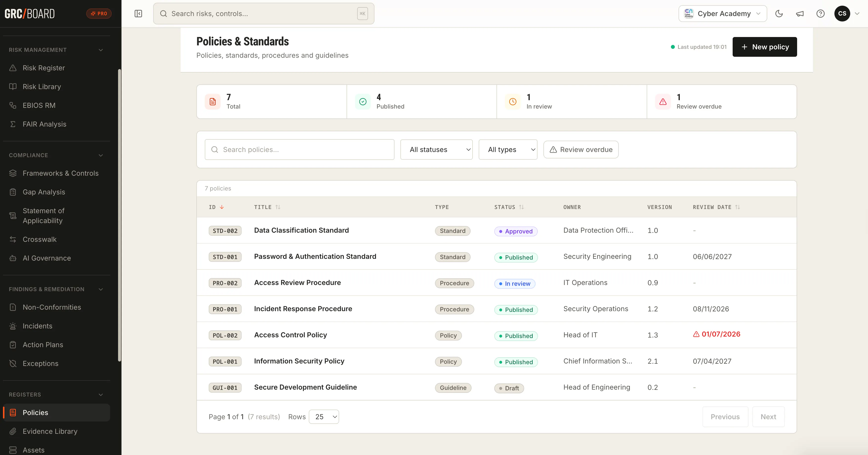Open Secure Development Guideline
The height and width of the screenshot is (455, 868).
(305, 387)
